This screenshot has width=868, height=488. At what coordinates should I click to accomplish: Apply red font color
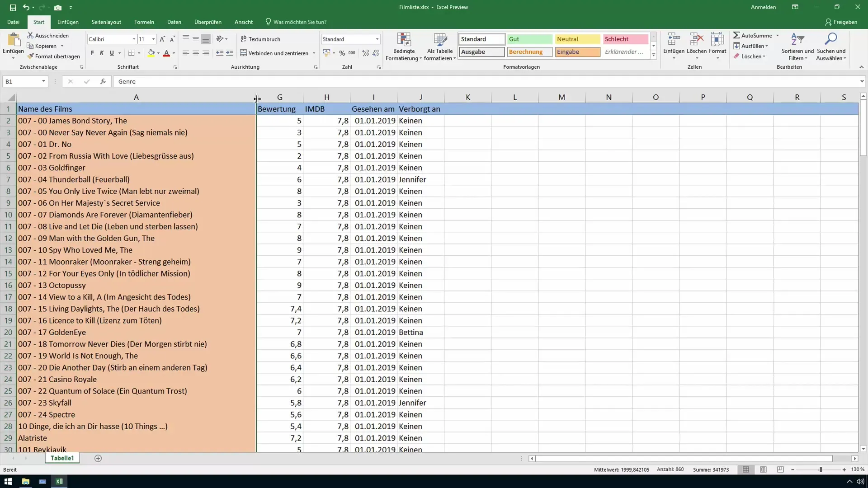[x=166, y=53]
